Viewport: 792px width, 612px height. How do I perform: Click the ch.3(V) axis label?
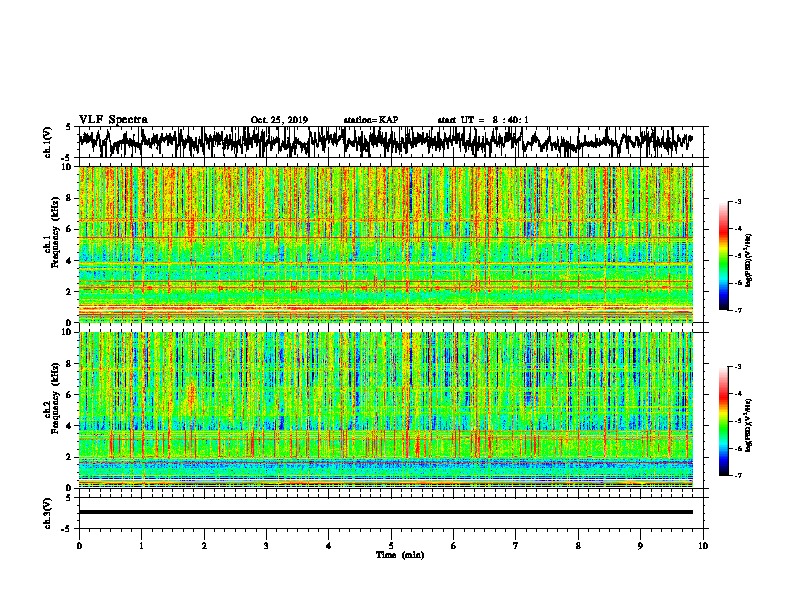[48, 513]
